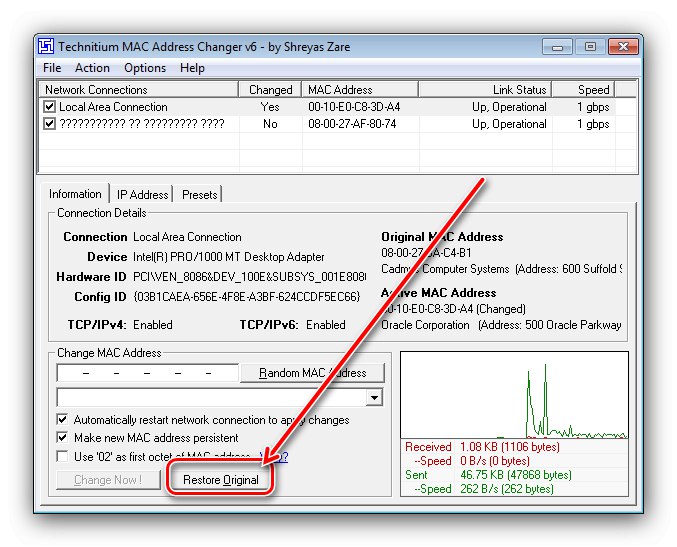The image size is (677, 547).
Task: Maximize the Technitium window
Action: pyautogui.click(x=590, y=47)
